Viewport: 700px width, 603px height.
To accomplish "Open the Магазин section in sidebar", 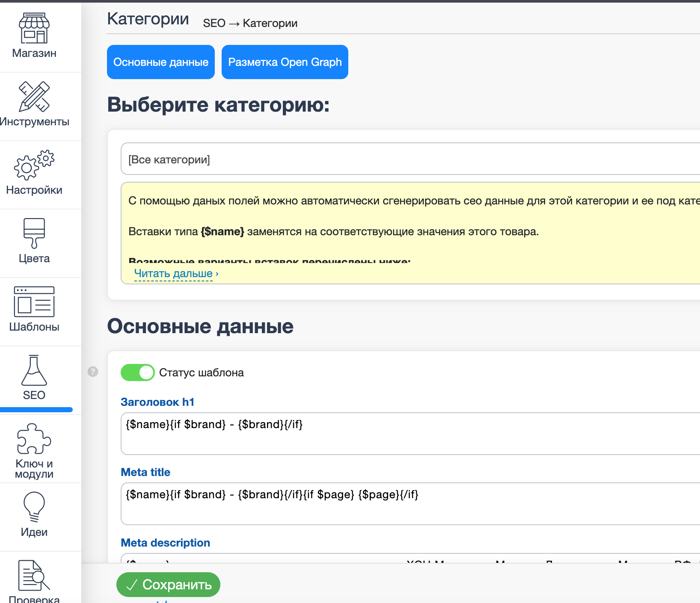I will pos(34,36).
